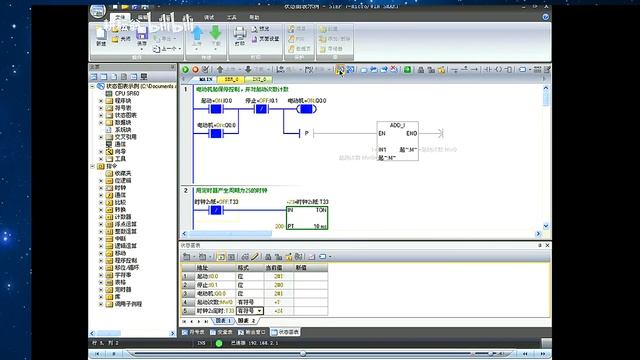This screenshot has height=360, width=640.
Task: Click the Print Preview button in ribbon
Action: coord(260,29)
